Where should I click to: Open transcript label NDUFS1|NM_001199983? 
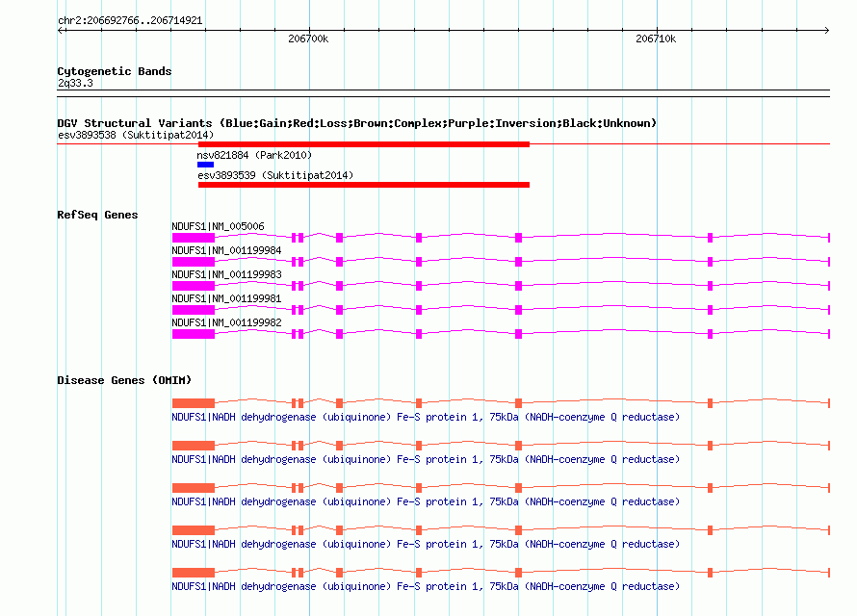point(226,274)
